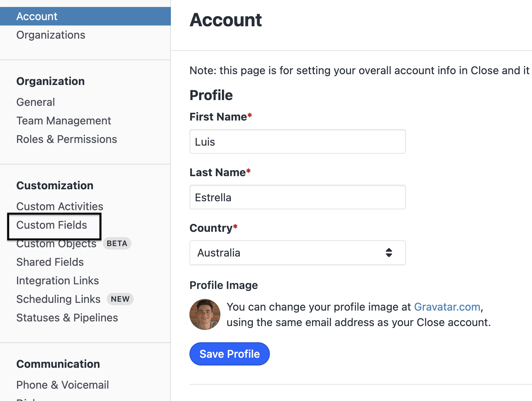
Task: Click the Country dropdown up-down arrow icon
Action: click(389, 253)
